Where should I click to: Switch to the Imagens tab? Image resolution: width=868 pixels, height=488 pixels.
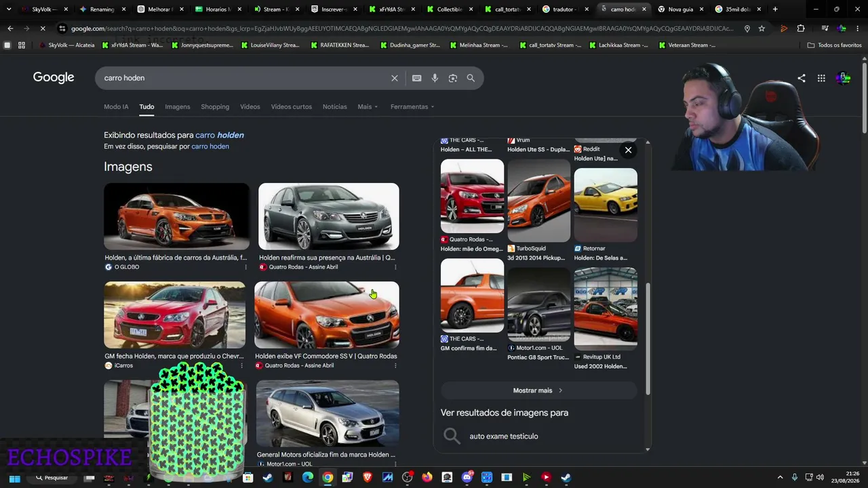click(178, 106)
